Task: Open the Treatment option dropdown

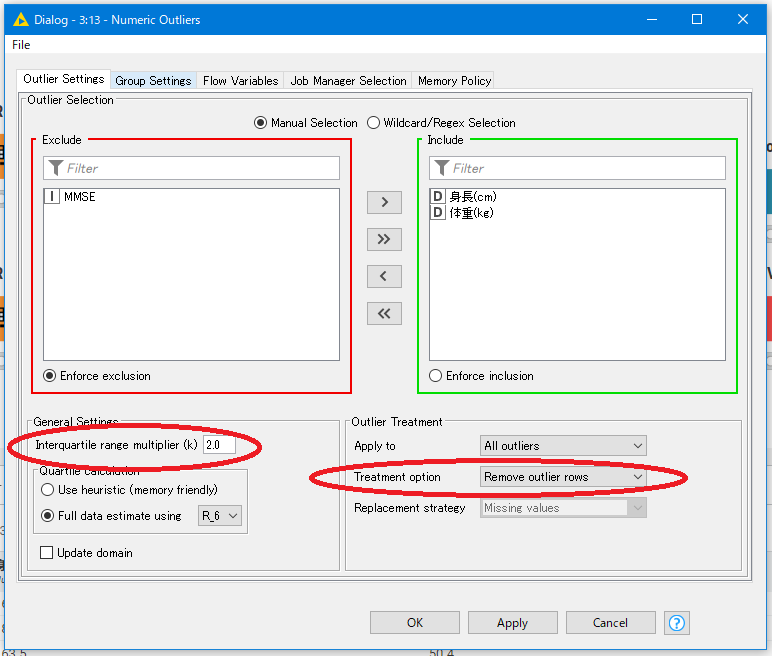Action: pyautogui.click(x=563, y=477)
